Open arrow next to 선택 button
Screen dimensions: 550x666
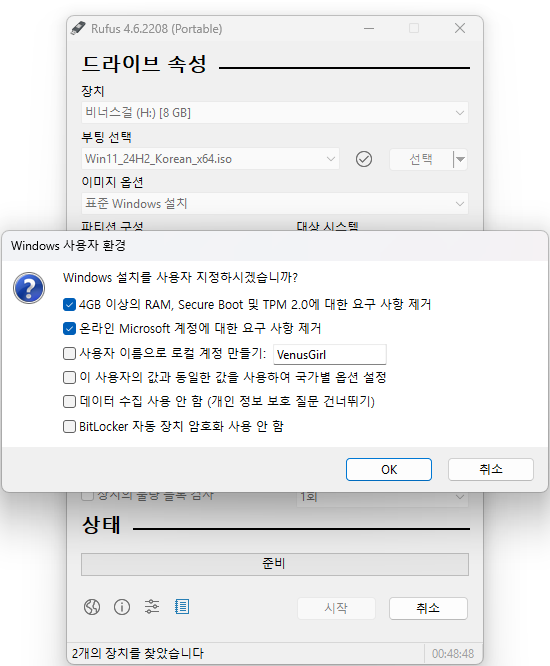pos(460,160)
